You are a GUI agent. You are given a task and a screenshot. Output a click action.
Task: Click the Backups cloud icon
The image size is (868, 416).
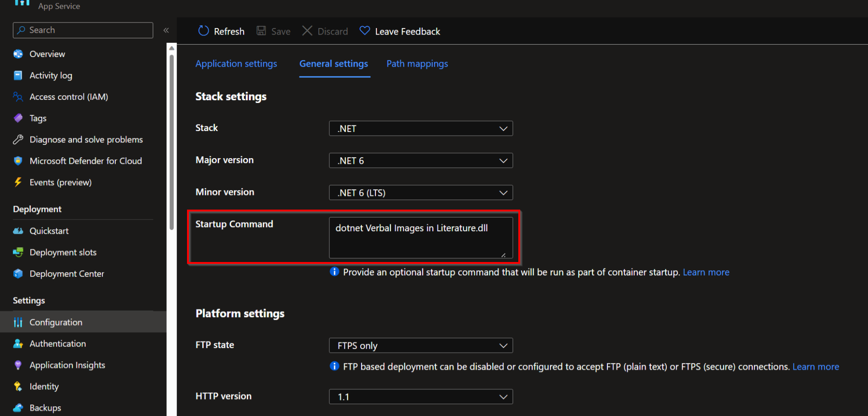[x=18, y=408]
